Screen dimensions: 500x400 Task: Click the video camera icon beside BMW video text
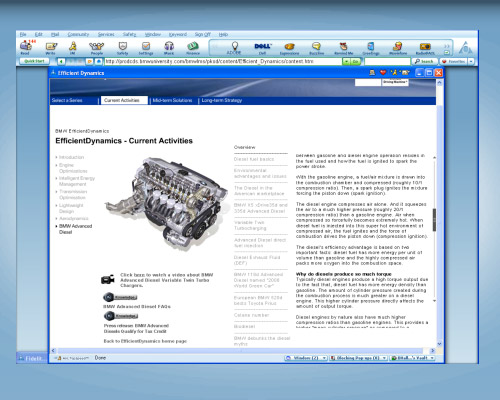coord(108,279)
